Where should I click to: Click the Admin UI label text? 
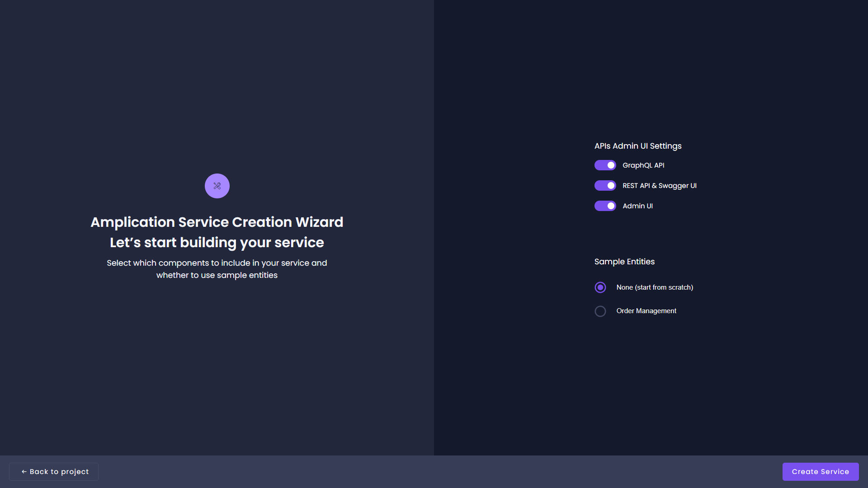pos(637,206)
